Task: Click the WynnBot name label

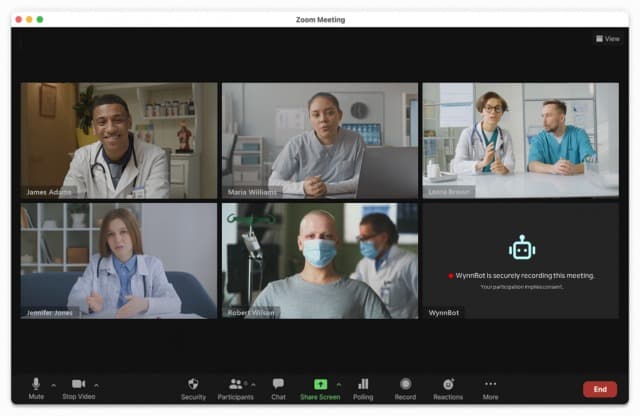Action: [x=444, y=313]
